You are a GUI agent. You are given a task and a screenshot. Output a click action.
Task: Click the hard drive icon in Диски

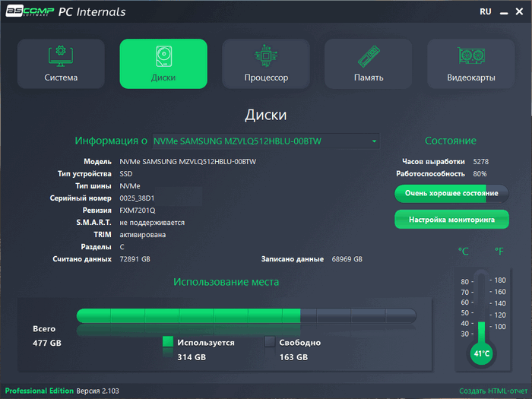(164, 56)
